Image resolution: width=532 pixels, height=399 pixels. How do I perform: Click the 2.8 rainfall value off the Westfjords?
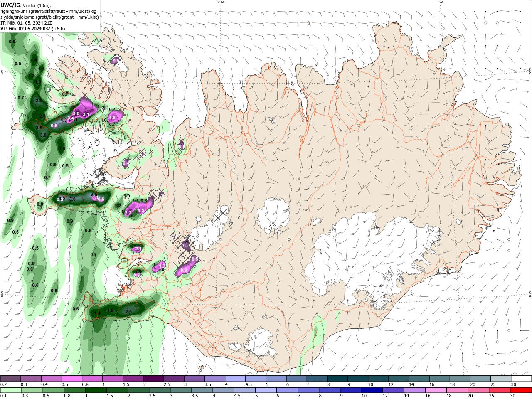point(39,101)
